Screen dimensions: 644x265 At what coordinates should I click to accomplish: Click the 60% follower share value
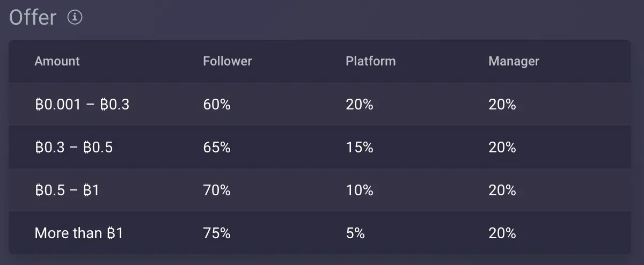pos(217,104)
